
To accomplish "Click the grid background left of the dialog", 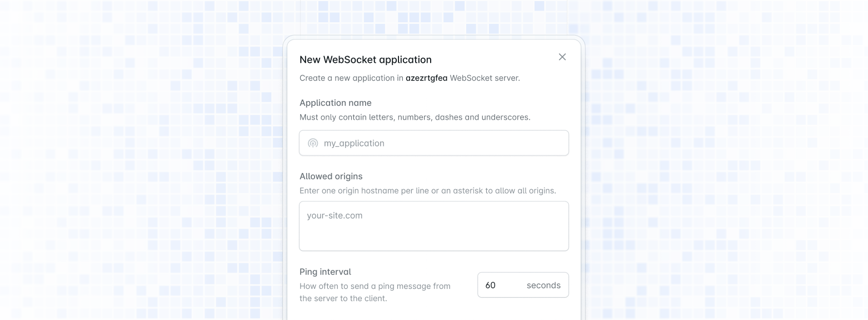I will point(139,167).
